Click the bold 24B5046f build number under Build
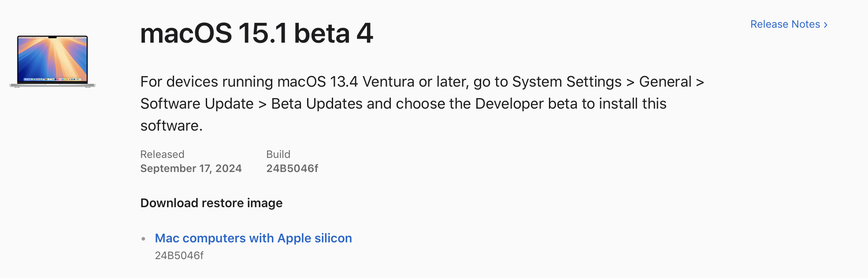The width and height of the screenshot is (868, 278). tap(292, 168)
